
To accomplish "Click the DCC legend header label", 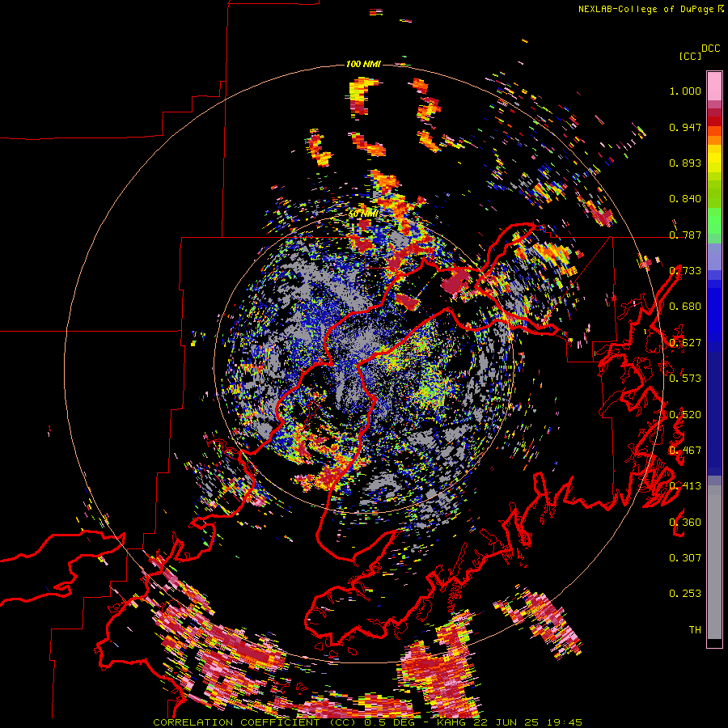I will click(710, 49).
